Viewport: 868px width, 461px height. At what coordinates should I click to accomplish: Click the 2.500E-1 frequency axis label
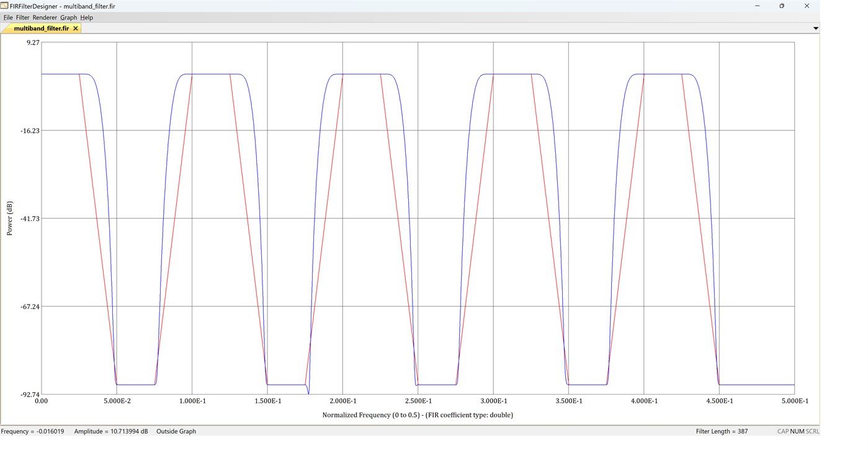(x=418, y=401)
